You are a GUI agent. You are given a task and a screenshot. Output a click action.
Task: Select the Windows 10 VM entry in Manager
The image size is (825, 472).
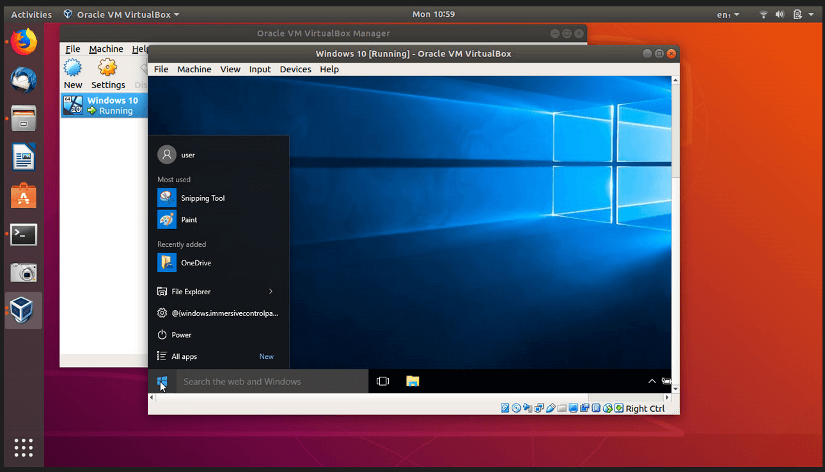pyautogui.click(x=104, y=105)
